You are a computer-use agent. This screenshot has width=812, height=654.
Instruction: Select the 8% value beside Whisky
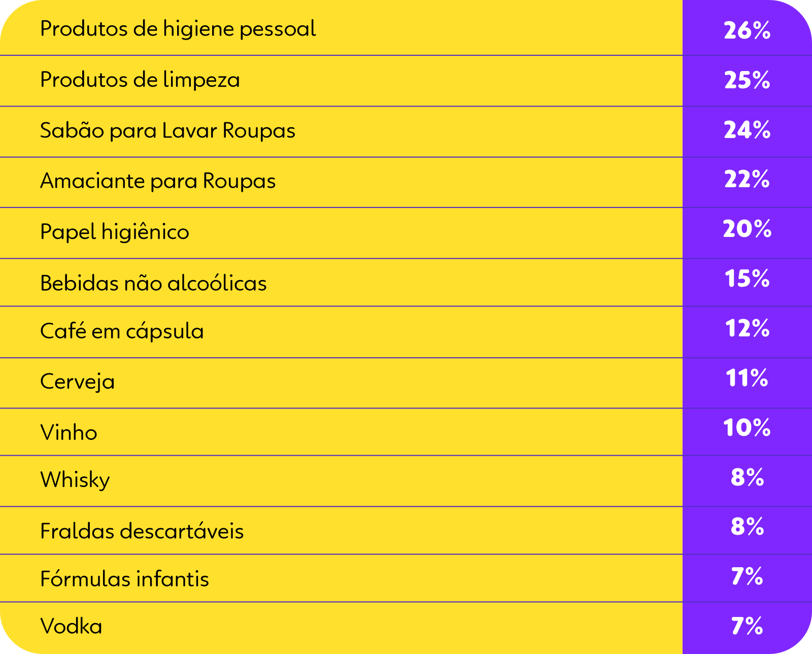(x=747, y=477)
